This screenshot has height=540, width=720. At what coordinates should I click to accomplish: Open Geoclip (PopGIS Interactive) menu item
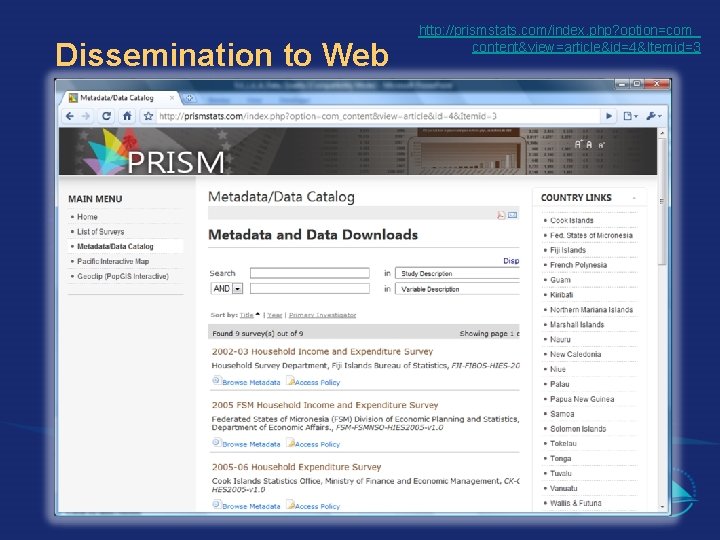(123, 276)
